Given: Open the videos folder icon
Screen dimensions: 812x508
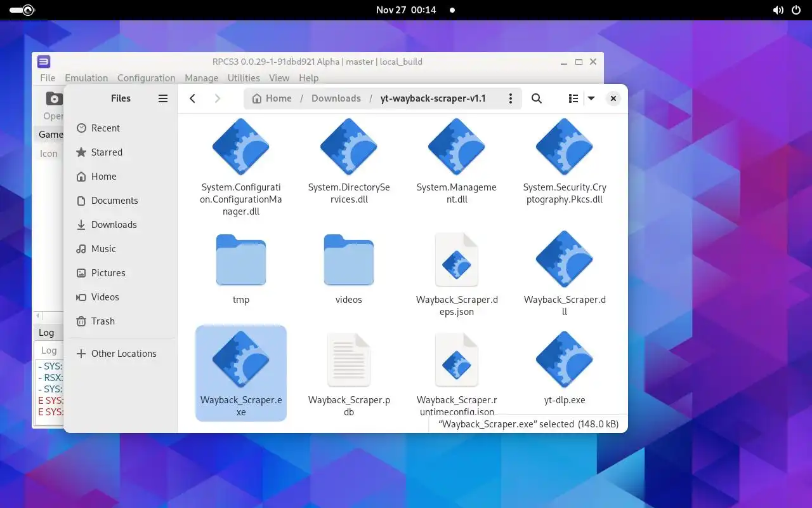Looking at the screenshot, I should 349,260.
